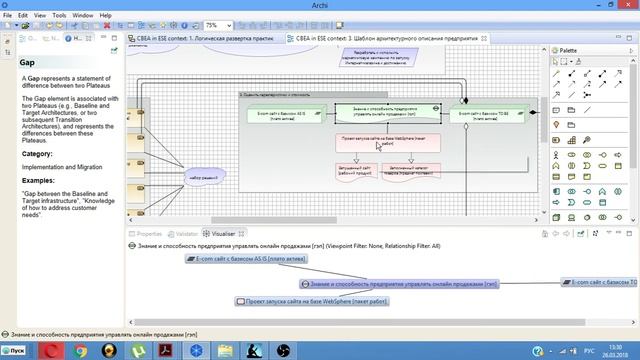The image size is (640, 360).
Task: Pick the Location pin element
Action: coord(556,125)
